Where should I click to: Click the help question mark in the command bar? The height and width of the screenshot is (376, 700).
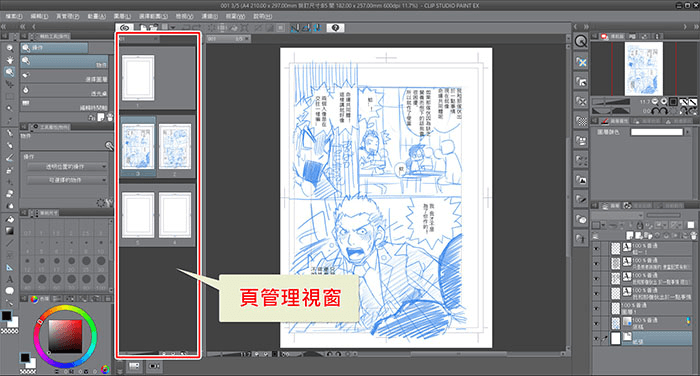coord(335,28)
